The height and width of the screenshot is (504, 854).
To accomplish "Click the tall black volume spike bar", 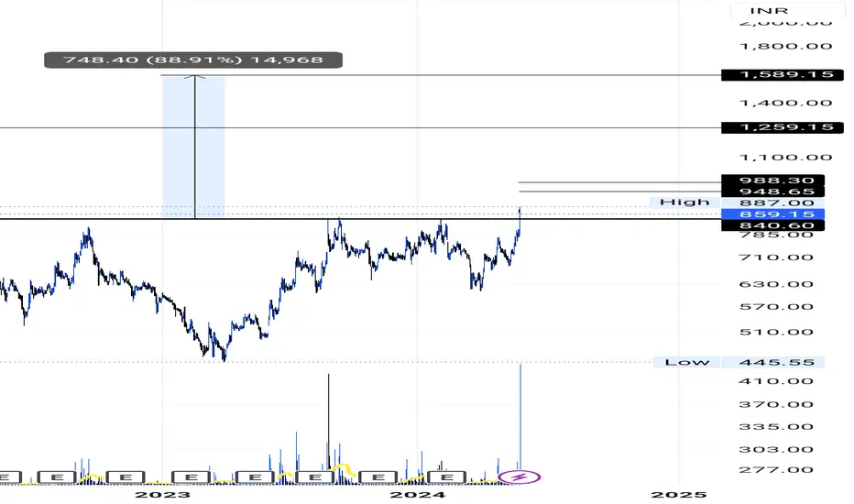I will (328, 422).
